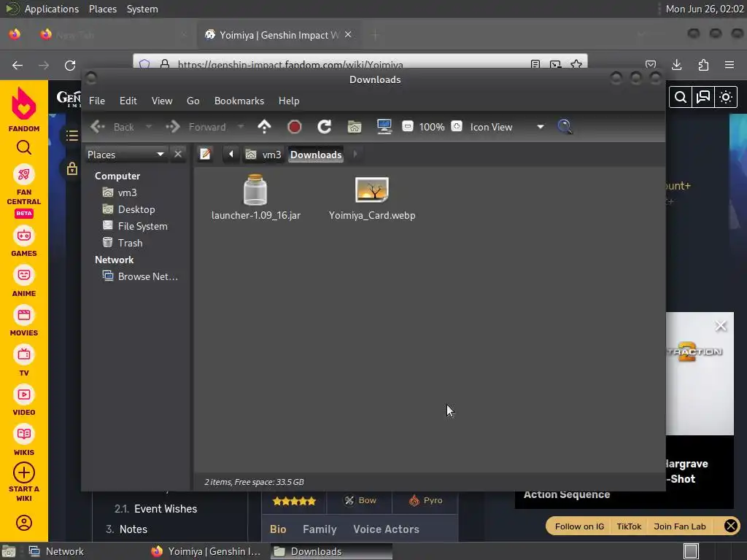The image size is (747, 560).
Task: Click the Downloads path bar button
Action: click(x=316, y=155)
